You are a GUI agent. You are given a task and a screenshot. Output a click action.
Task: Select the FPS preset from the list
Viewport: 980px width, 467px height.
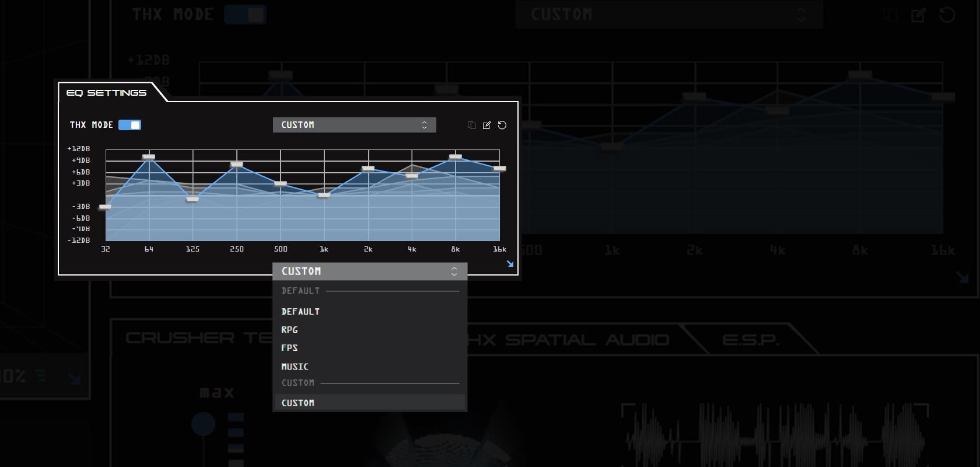290,348
